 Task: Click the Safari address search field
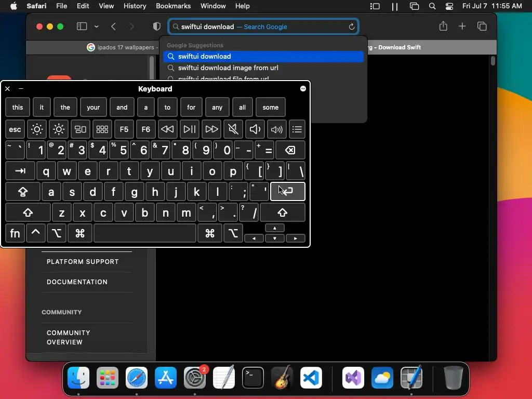(263, 26)
